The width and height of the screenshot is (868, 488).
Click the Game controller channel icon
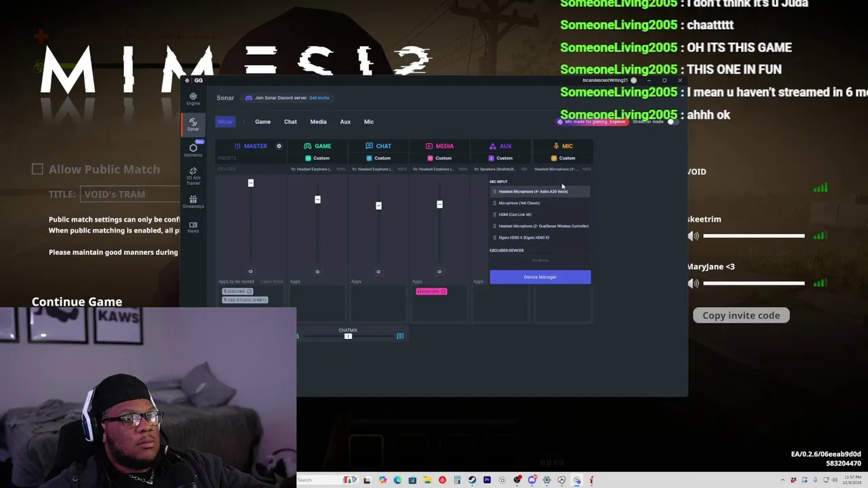pos(307,146)
